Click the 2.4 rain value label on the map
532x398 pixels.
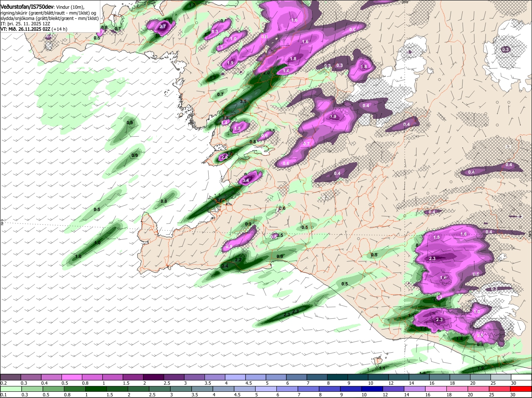225,266
